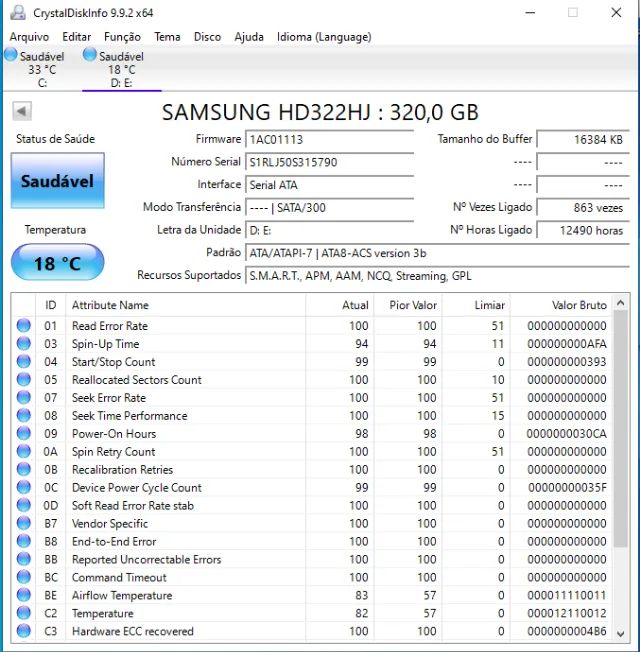Click status icon of Vendor Specific row
Screen dimensions: 640x652
click(24, 523)
